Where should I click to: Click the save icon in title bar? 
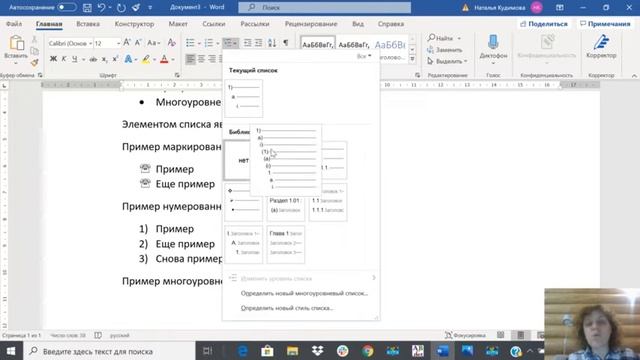(87, 7)
